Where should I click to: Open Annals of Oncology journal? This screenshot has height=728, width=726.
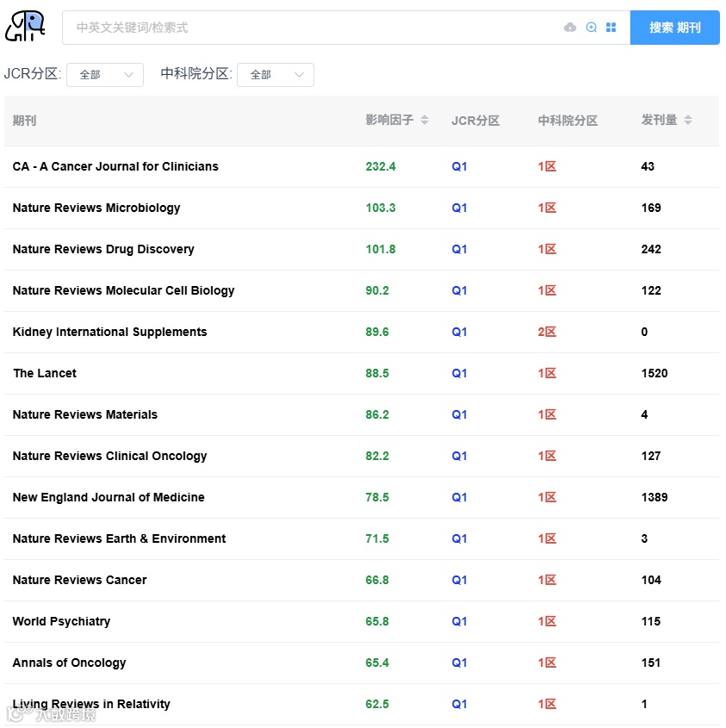coord(69,662)
